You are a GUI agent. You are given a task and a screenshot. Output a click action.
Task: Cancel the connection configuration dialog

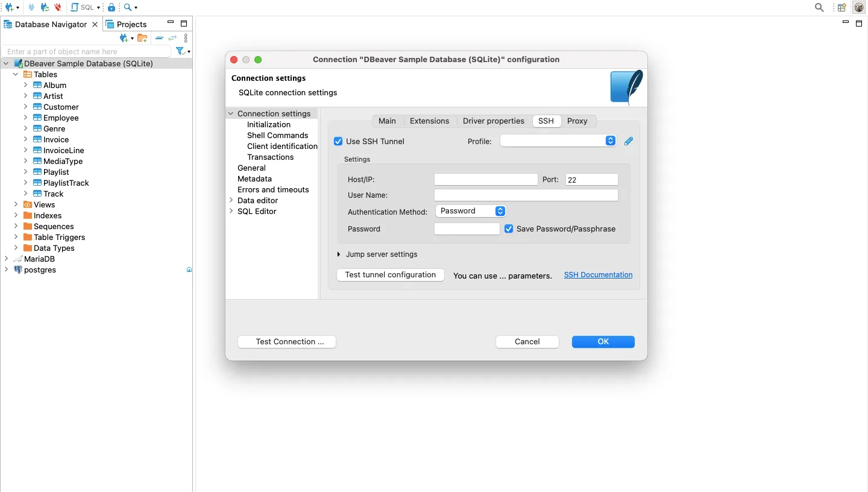527,342
